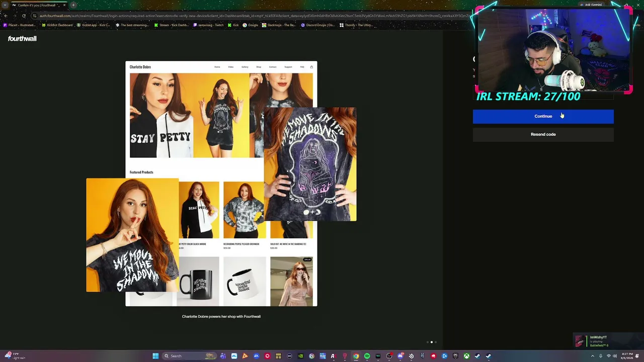Select the middle carousel dot indicator

(x=431, y=342)
